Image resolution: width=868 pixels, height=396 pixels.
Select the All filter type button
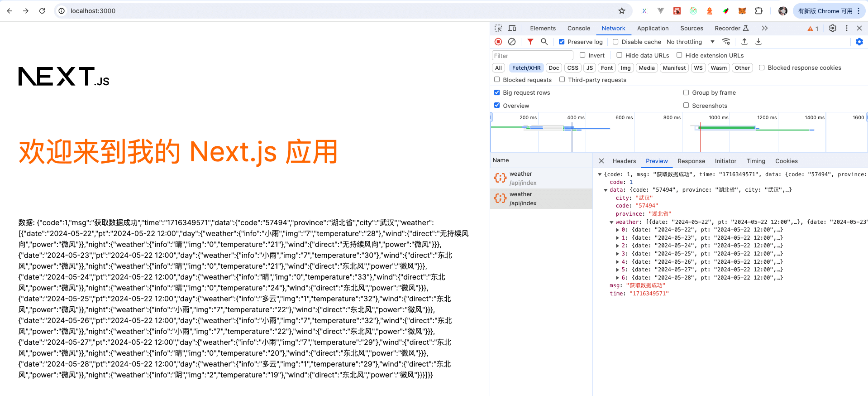pyautogui.click(x=498, y=68)
